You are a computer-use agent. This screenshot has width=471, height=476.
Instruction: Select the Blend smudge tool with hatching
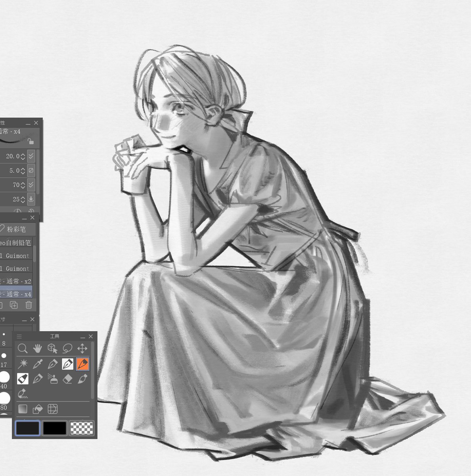[23, 394]
